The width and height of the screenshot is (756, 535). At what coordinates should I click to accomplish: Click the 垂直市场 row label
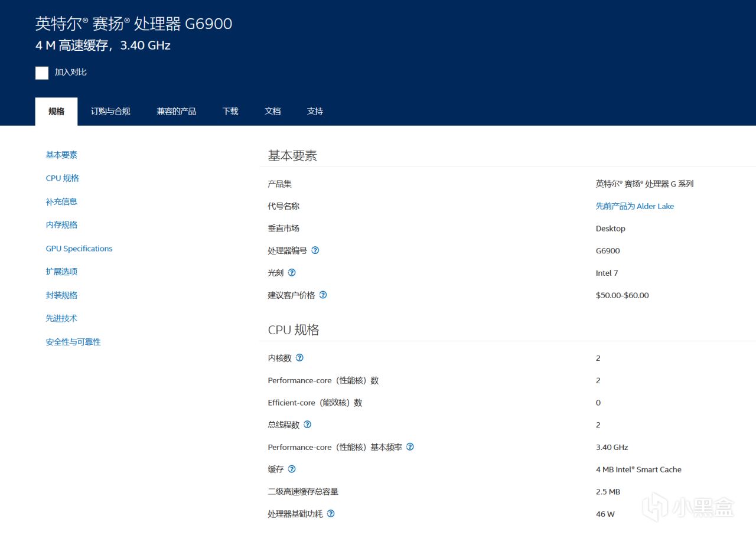(x=283, y=229)
